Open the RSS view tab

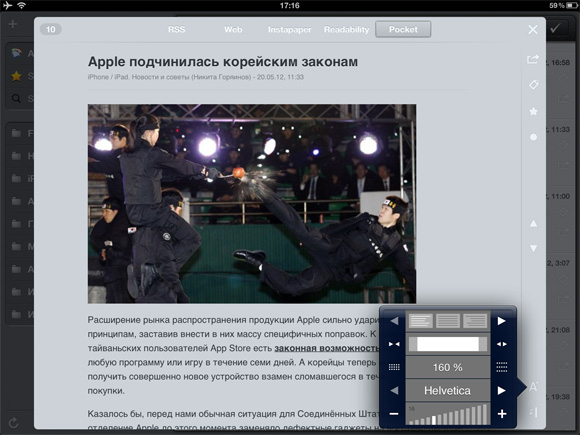coord(176,30)
